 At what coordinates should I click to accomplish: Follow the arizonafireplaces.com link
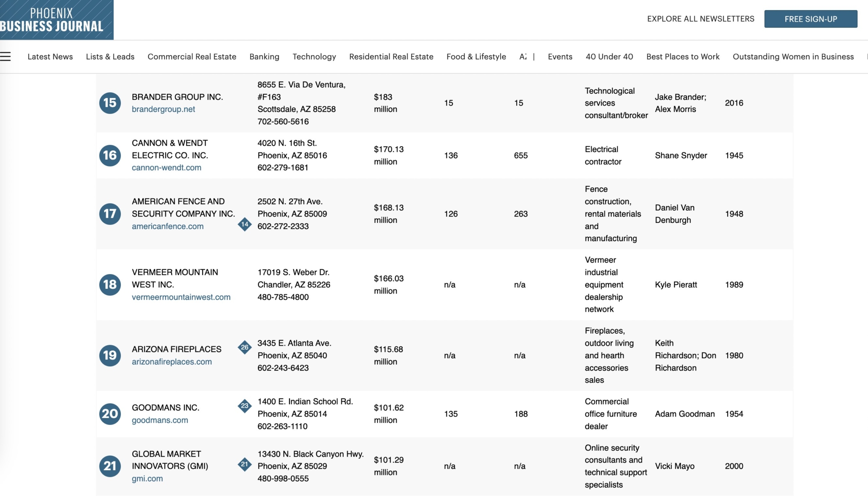172,362
